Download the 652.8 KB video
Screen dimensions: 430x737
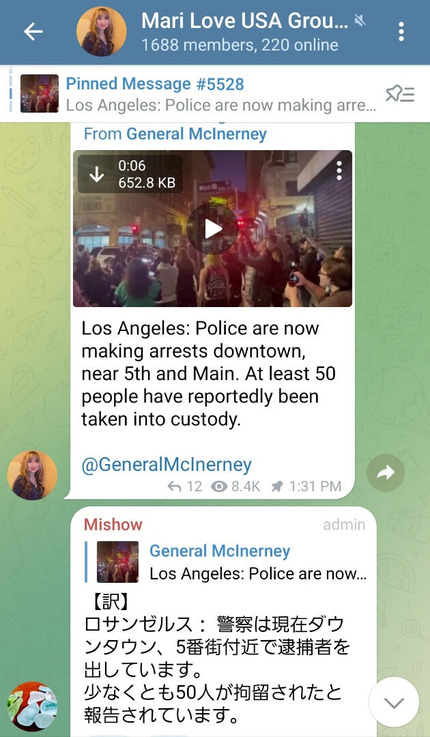point(97,174)
